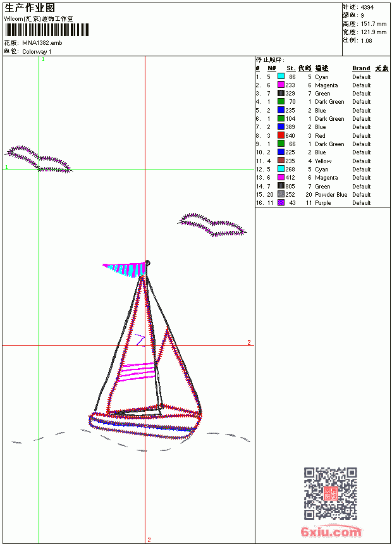Image resolution: width=392 pixels, height=544 pixels.
Task: Click the sailboat hull
Action: coord(145,421)
